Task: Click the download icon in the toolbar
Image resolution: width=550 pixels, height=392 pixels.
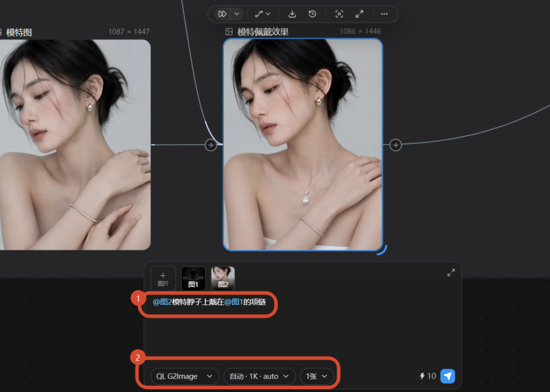Action: (x=292, y=14)
